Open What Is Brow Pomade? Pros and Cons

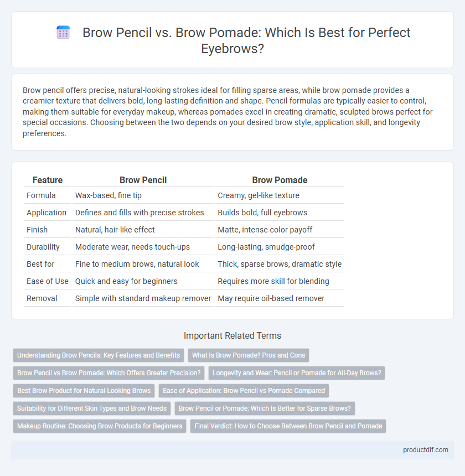pyautogui.click(x=249, y=355)
